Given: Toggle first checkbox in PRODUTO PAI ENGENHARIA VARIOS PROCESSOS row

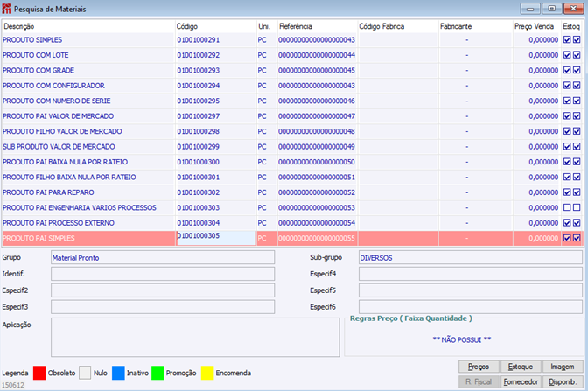Looking at the screenshot, I should click(x=567, y=207).
